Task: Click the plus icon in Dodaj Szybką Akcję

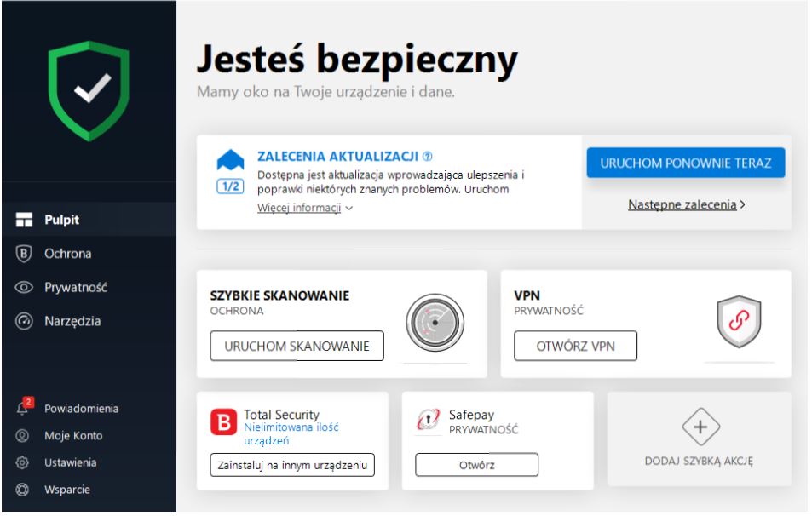Action: [x=700, y=427]
